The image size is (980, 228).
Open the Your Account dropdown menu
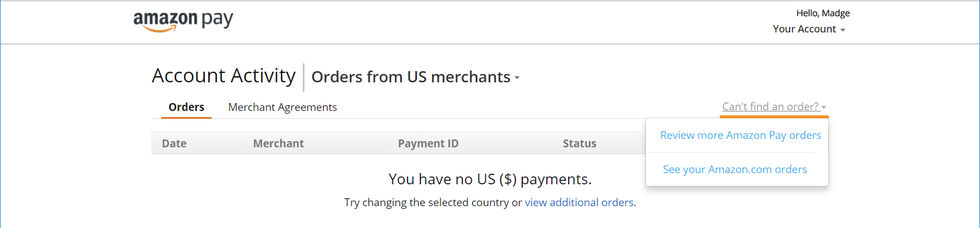(x=809, y=29)
